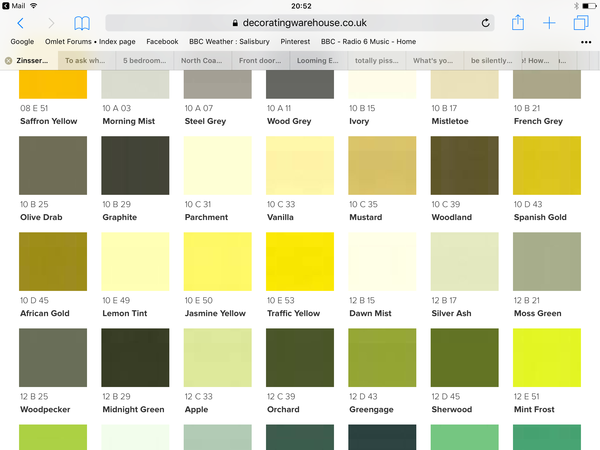This screenshot has width=600, height=450.
Task: Switch to the "What's yo..." tab
Action: click(x=435, y=60)
